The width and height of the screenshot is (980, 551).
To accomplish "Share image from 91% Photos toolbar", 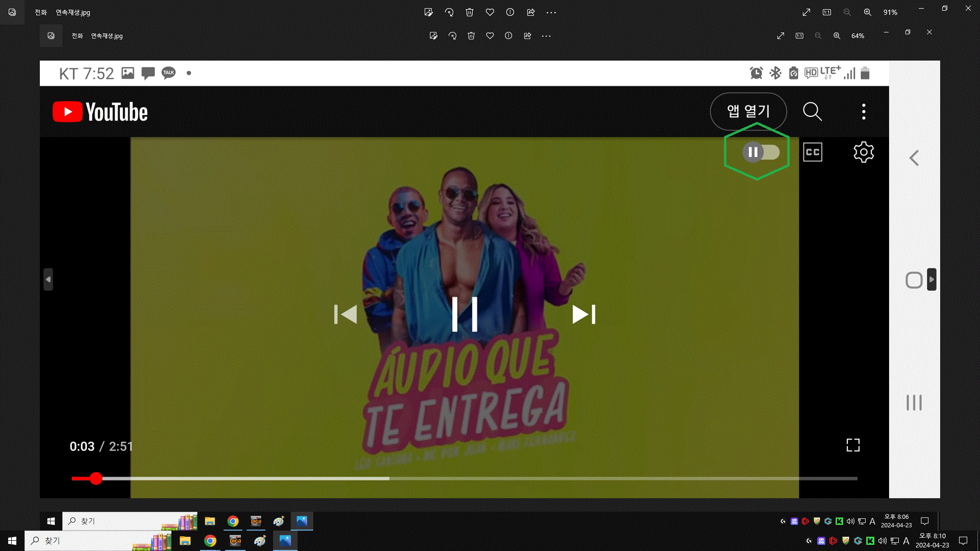I will point(531,12).
